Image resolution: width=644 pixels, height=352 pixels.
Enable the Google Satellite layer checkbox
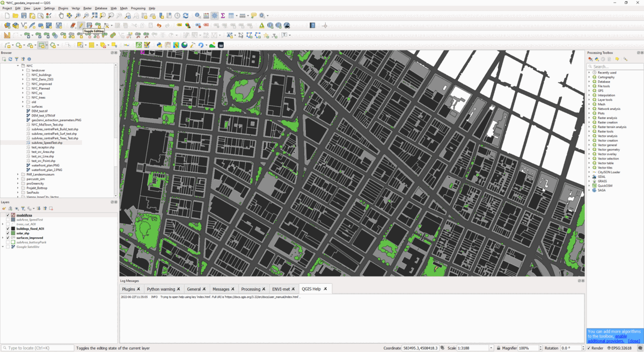point(8,247)
